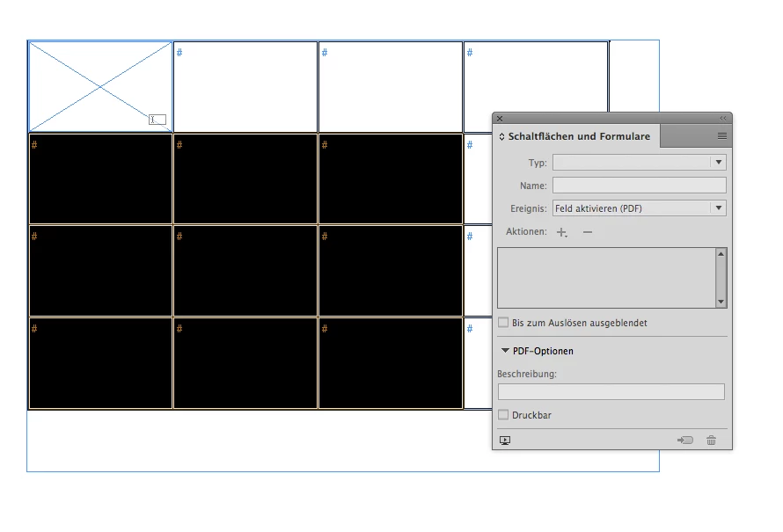This screenshot has height=532, width=783.
Task: Open the panel flyout menu icon
Action: point(722,136)
